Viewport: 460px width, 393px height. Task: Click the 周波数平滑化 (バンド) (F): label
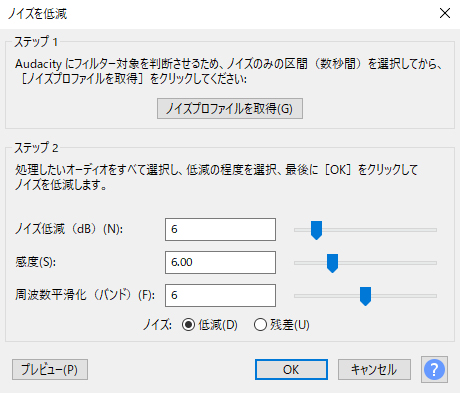click(x=85, y=295)
